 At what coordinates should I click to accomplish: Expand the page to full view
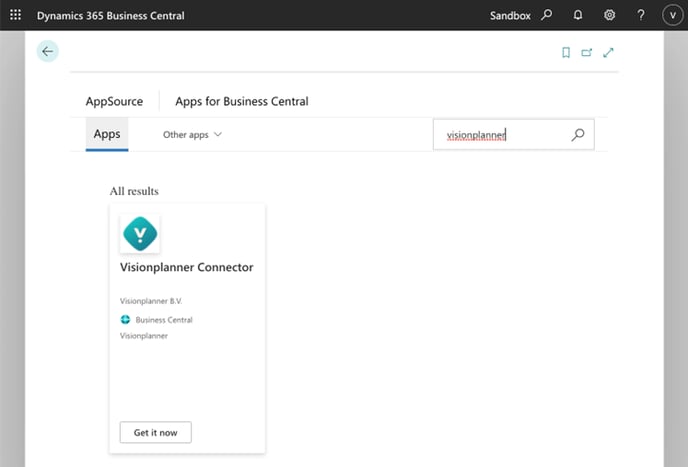click(x=608, y=53)
